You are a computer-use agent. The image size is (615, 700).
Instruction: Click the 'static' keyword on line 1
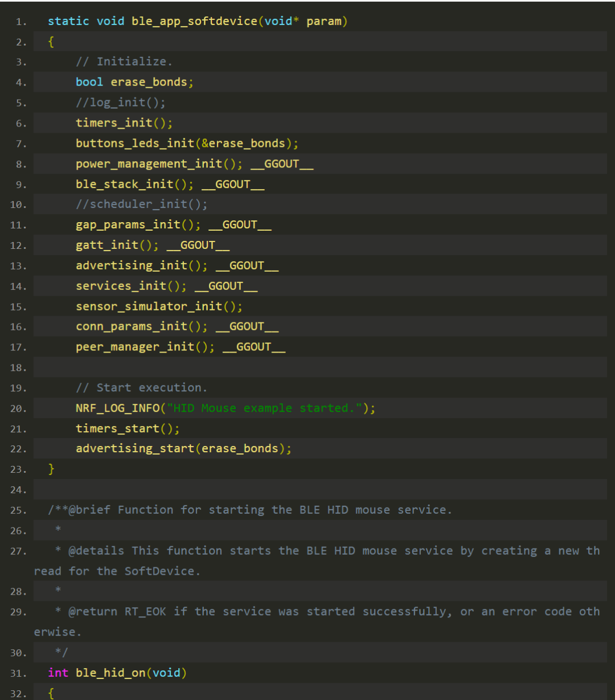[68, 21]
